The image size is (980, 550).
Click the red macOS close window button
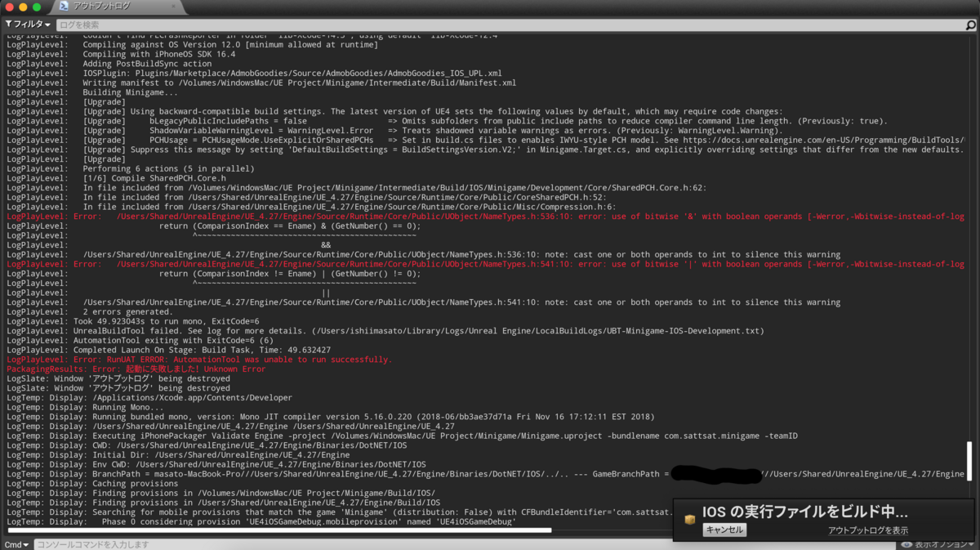[x=8, y=7]
